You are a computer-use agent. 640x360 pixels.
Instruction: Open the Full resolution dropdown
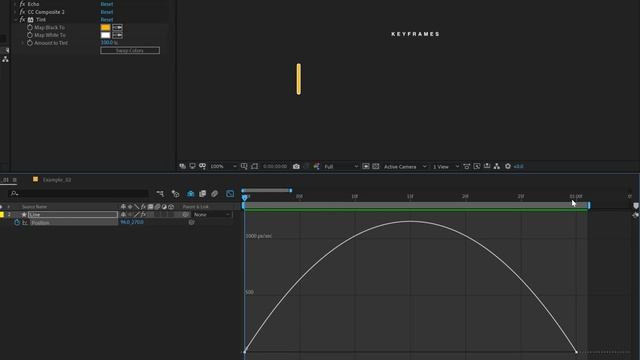click(341, 167)
